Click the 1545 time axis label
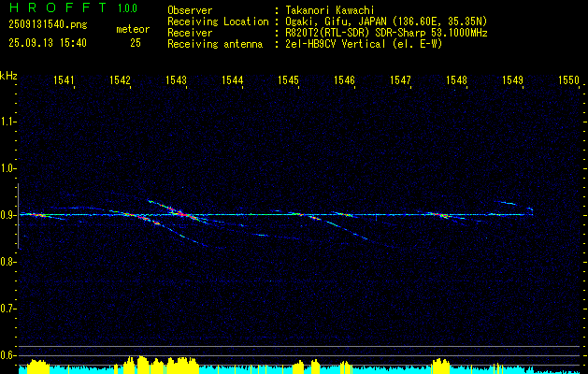The image size is (588, 374). (x=288, y=79)
